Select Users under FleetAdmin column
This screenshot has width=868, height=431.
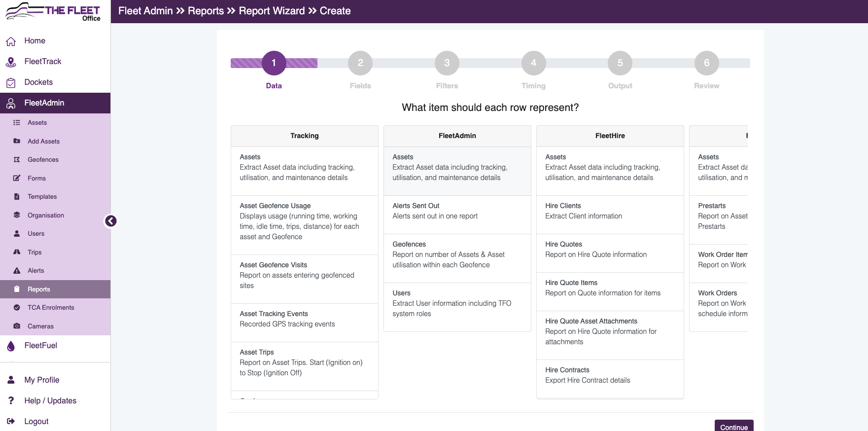point(457,307)
